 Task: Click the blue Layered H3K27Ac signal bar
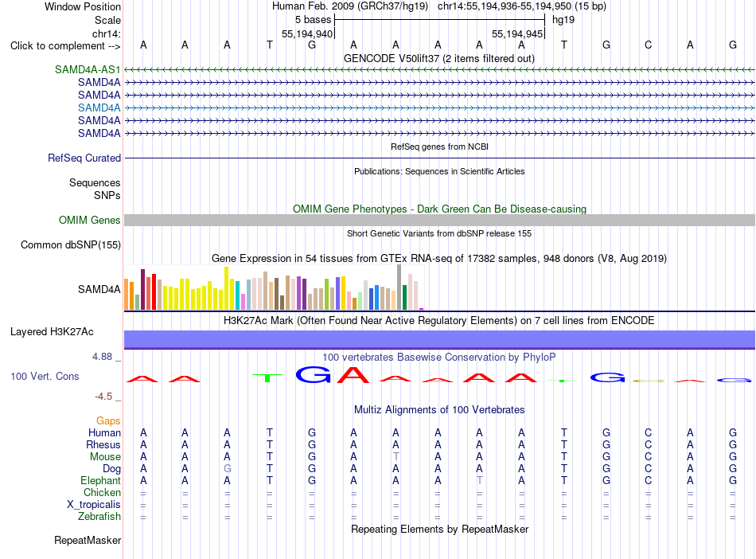coord(439,339)
